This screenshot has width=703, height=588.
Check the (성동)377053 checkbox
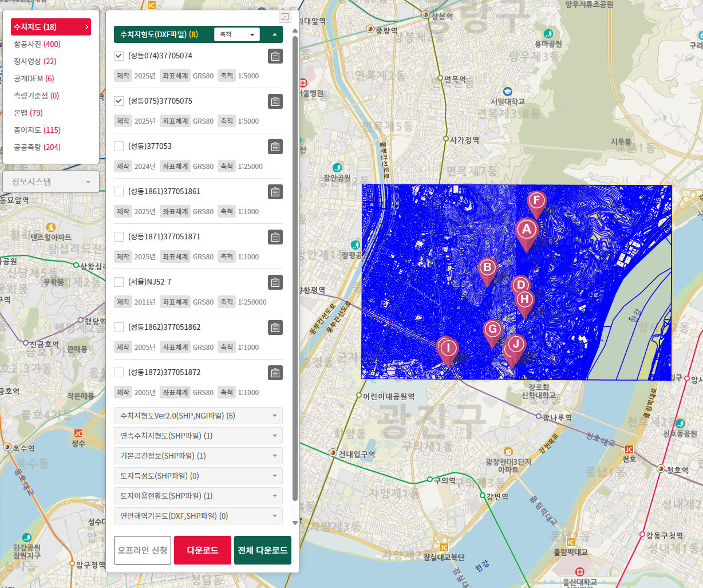(x=119, y=146)
